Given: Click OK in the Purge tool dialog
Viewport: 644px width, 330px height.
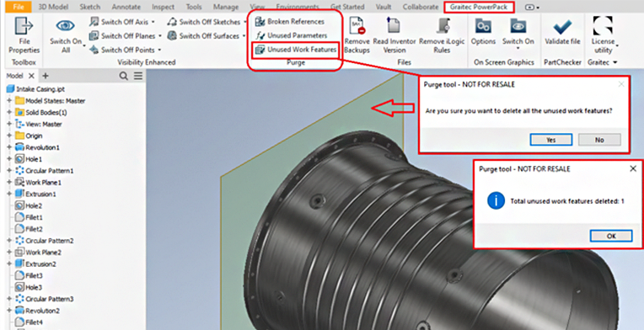Looking at the screenshot, I should pyautogui.click(x=611, y=236).
